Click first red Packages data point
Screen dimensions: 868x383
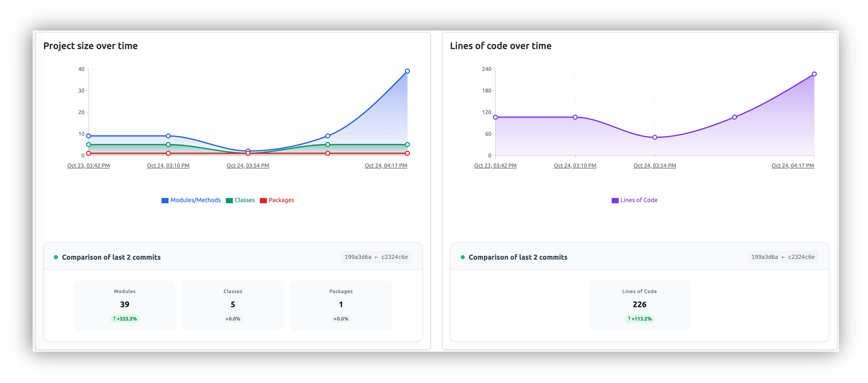coord(89,153)
